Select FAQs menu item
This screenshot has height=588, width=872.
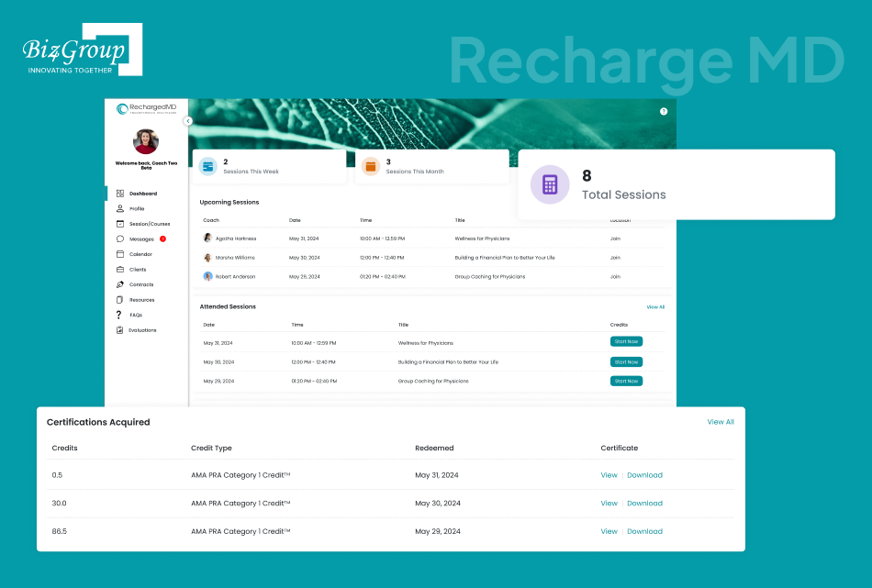[136, 316]
